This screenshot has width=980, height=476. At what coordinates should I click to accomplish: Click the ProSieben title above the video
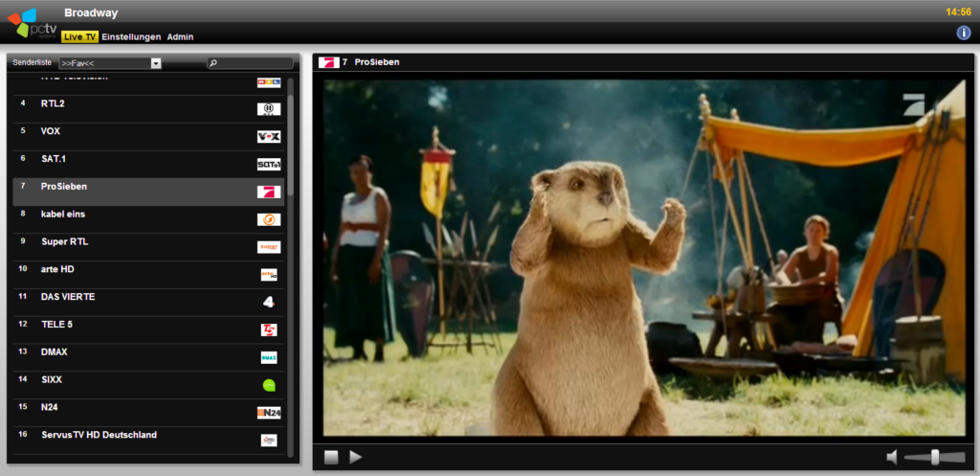377,62
